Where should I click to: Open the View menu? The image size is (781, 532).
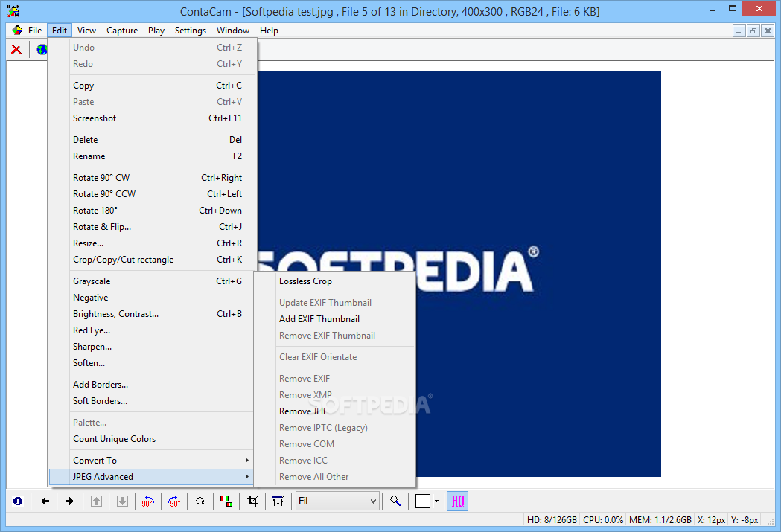tap(86, 31)
